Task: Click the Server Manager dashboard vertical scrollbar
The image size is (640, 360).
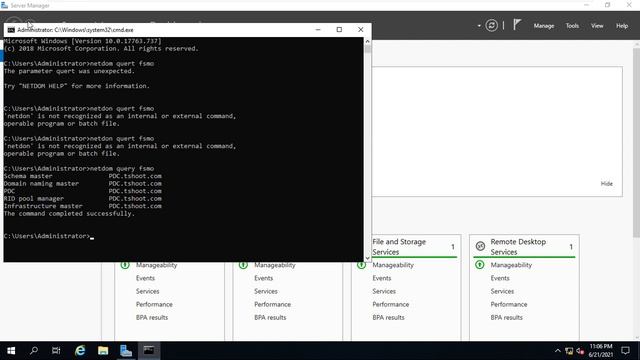Action: click(636, 141)
